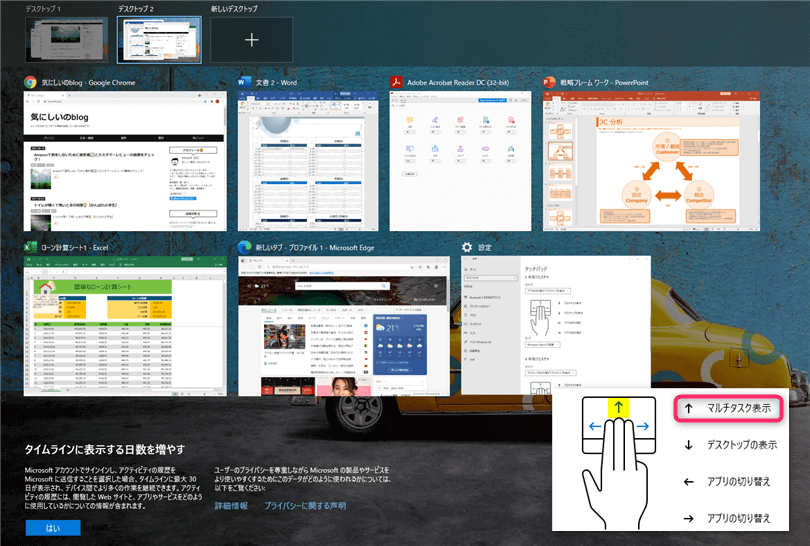810x546 pixels.
Task: Open the Adobe Acrobat Reader window preview
Action: 460,161
